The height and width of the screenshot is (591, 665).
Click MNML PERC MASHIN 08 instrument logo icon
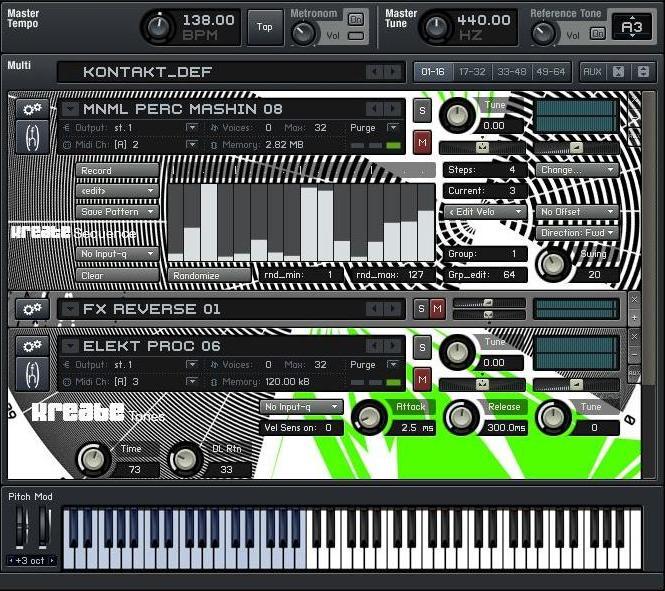(x=32, y=137)
